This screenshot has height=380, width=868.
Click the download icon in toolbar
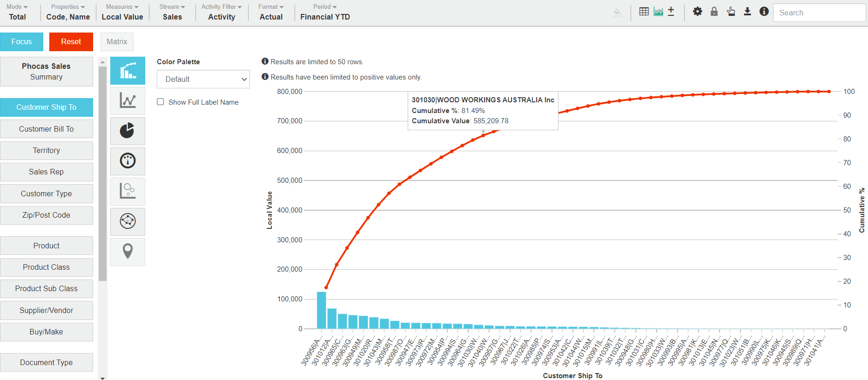[747, 12]
